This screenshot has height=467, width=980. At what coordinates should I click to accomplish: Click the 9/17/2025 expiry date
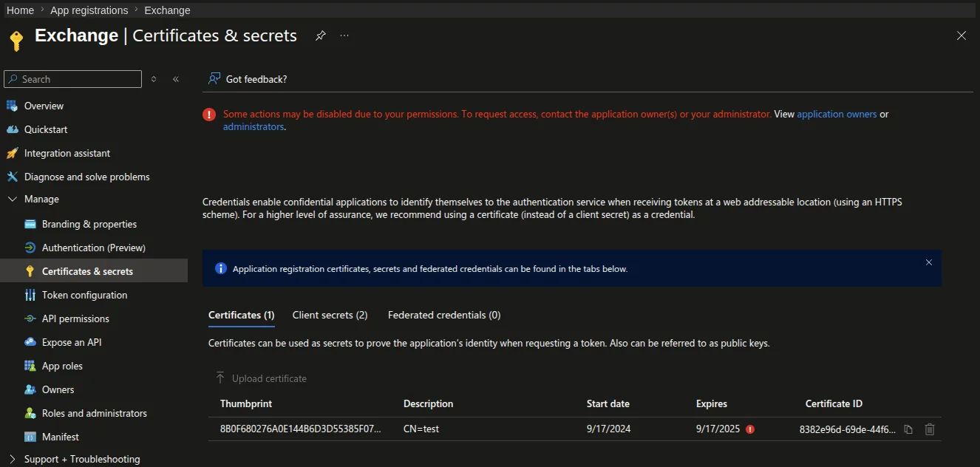(x=718, y=429)
